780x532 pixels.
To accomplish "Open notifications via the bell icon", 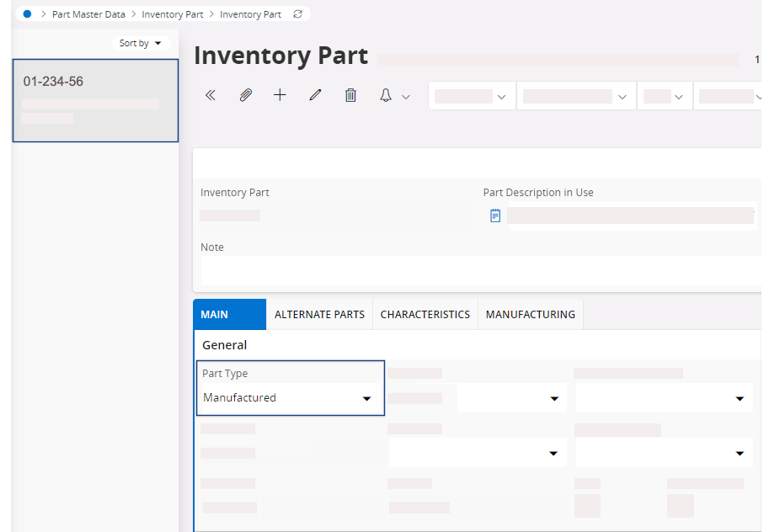I will pos(386,96).
